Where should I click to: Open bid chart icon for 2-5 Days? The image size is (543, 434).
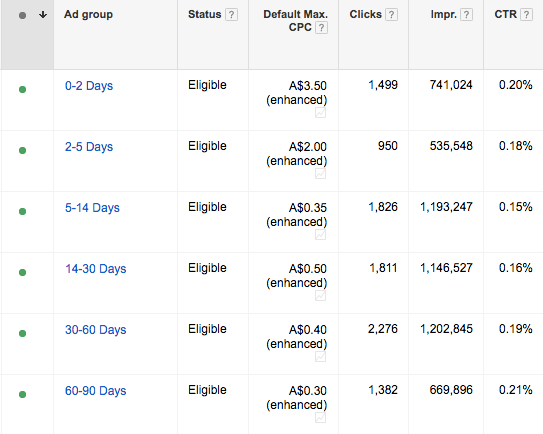pyautogui.click(x=321, y=174)
